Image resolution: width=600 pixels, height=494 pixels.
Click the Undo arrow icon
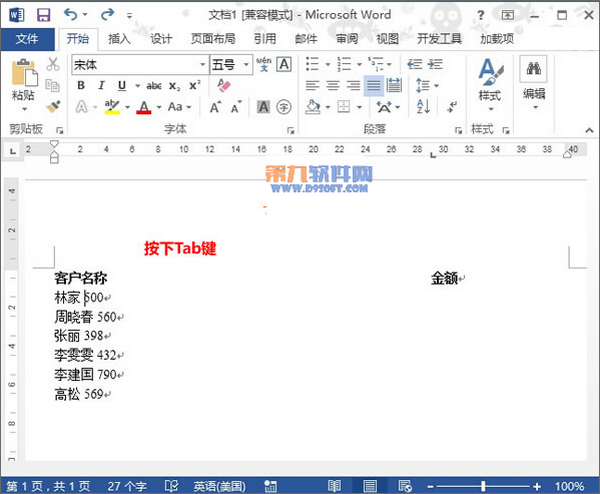[70, 15]
